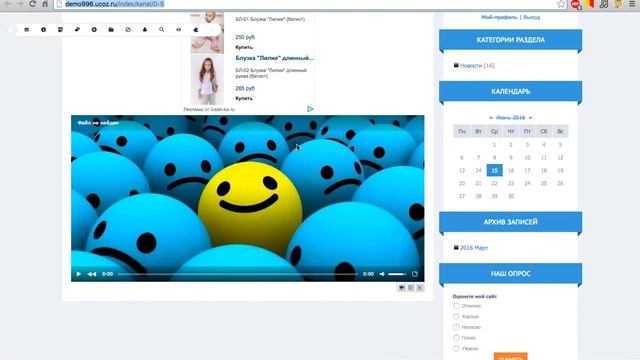Open the user silhouette icon in admin toolbar

point(145,30)
